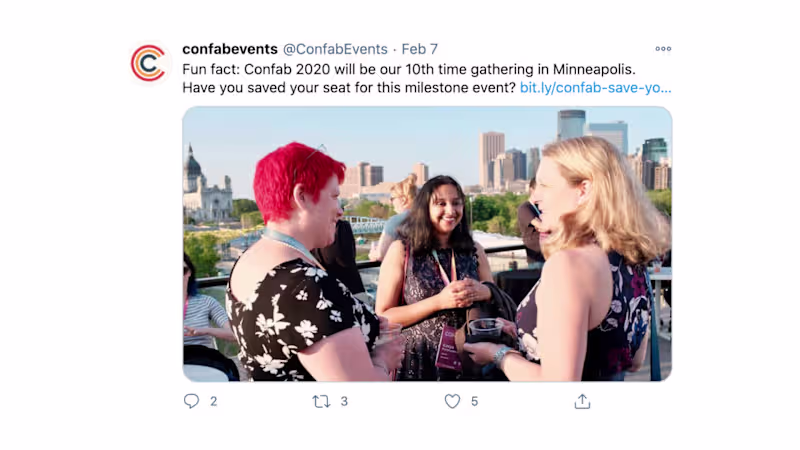Click the domed cathedral in the photo
Screen dimensions: 800x450
204,188
